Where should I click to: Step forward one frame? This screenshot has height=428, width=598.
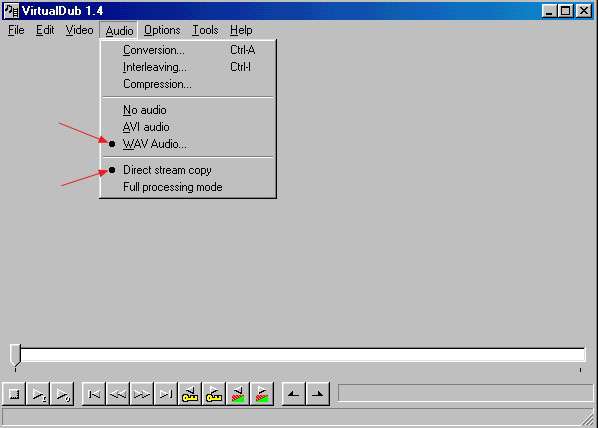tap(142, 394)
